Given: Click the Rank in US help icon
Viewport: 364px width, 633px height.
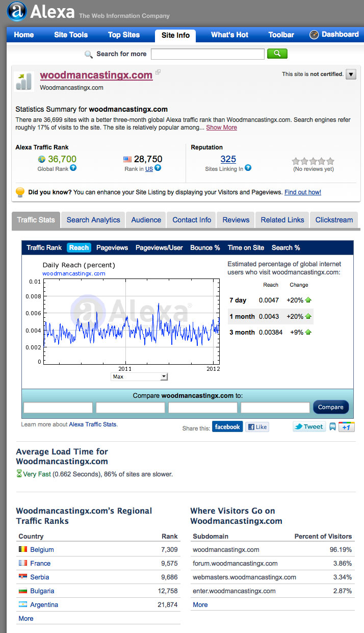Looking at the screenshot, I should [158, 168].
